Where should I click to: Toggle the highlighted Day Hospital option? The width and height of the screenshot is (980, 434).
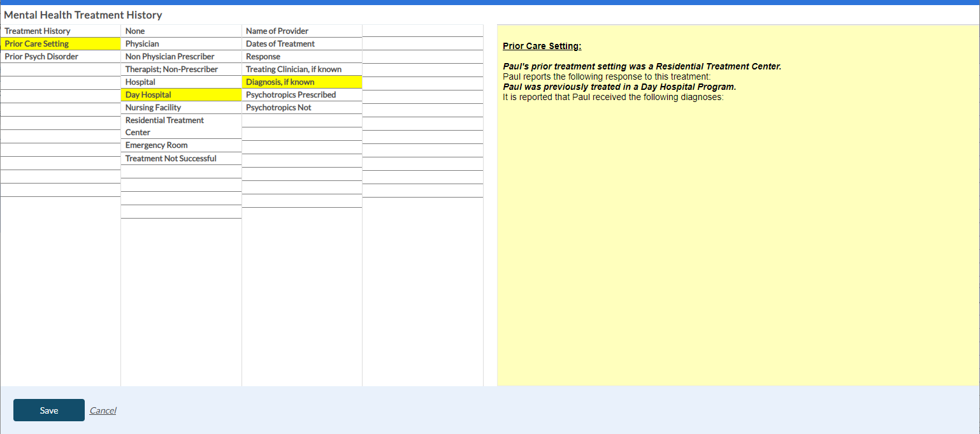[x=148, y=95]
